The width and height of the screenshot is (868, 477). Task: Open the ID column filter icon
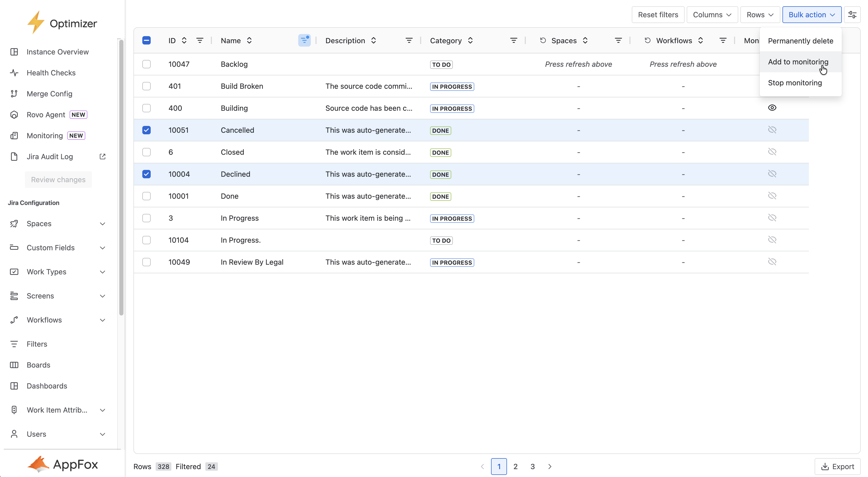pos(200,41)
